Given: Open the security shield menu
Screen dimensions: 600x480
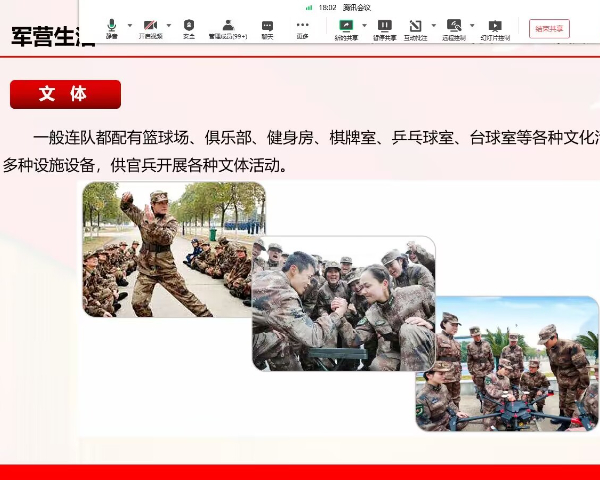Looking at the screenshot, I should click(x=189, y=29).
